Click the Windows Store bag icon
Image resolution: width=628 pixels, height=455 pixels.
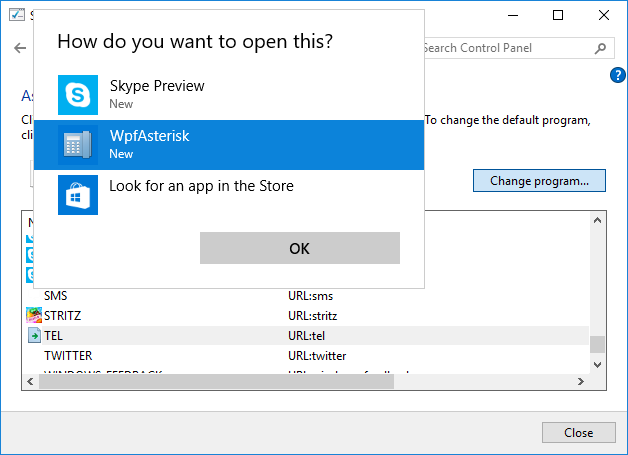[x=78, y=195]
